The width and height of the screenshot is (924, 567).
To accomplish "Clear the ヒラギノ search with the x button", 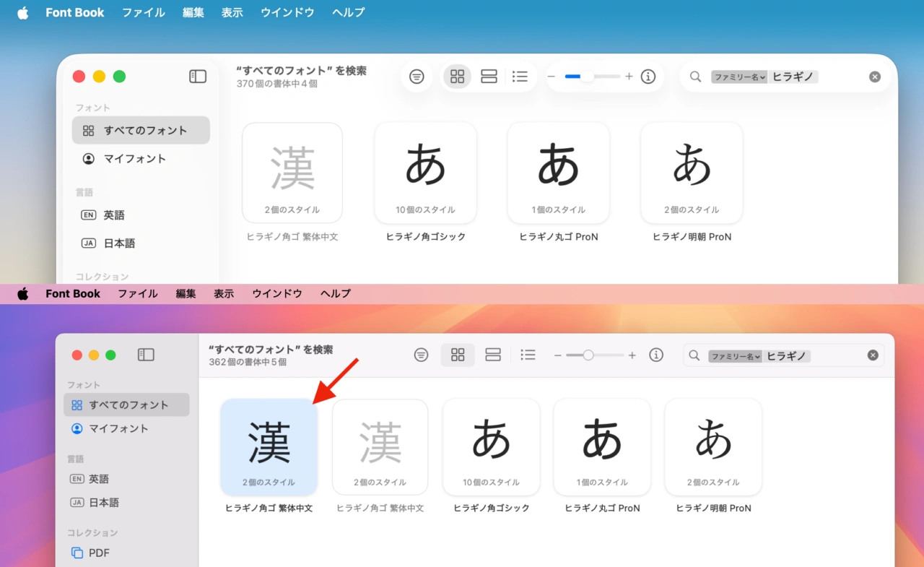I will coord(874,76).
